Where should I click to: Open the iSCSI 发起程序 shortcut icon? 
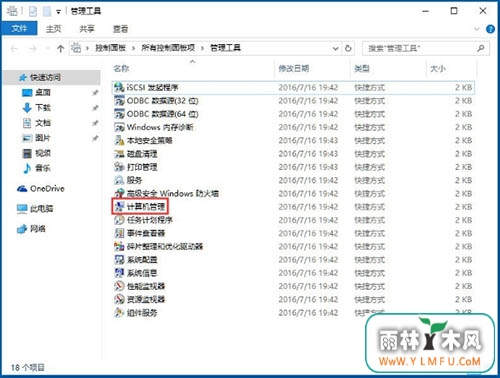pos(119,88)
